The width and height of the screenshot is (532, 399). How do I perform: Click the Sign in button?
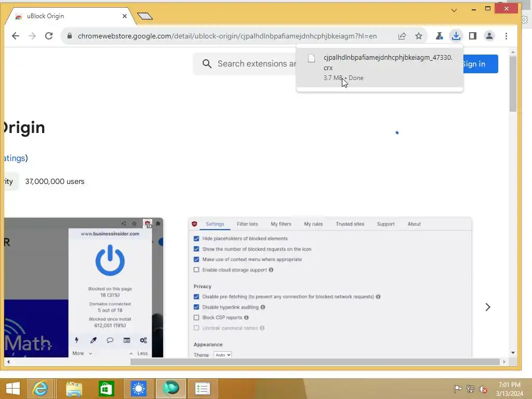[480, 64]
